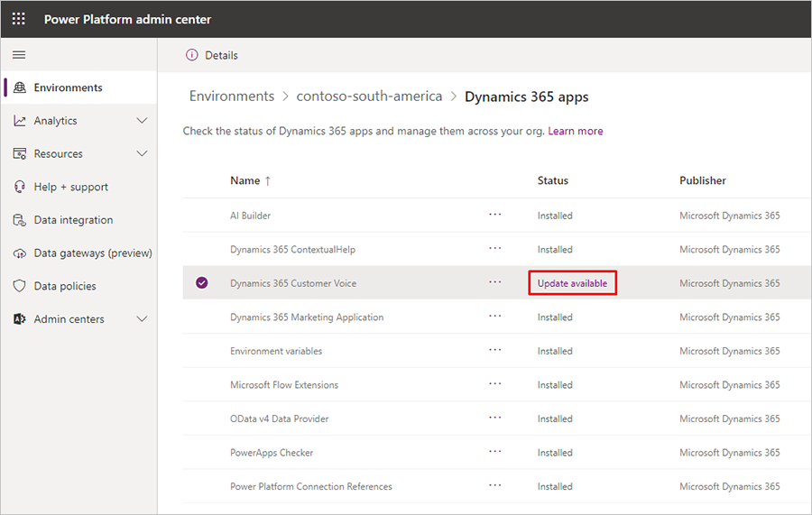Click the Environments sidebar icon

[20, 87]
